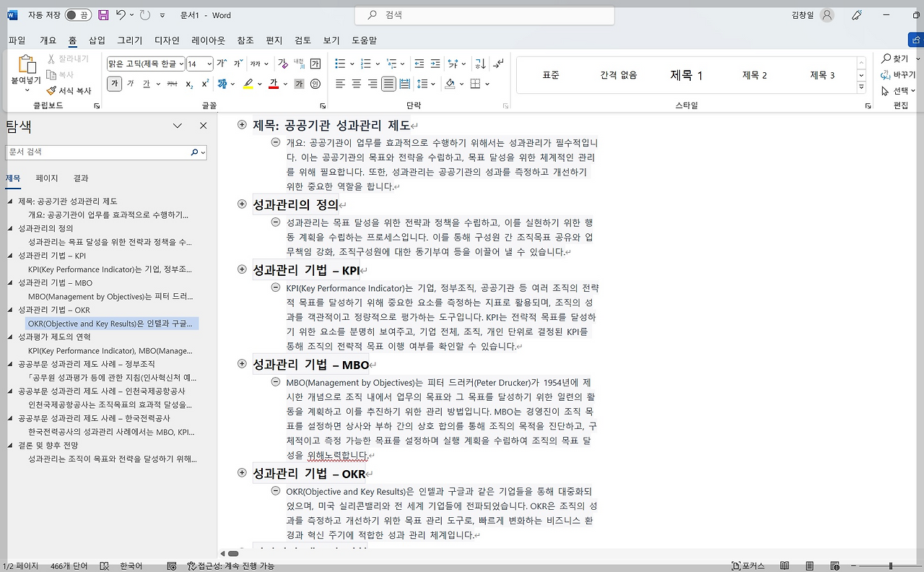Shrink font size with smaller 가 icon
This screenshot has width=924, height=572.
point(239,64)
